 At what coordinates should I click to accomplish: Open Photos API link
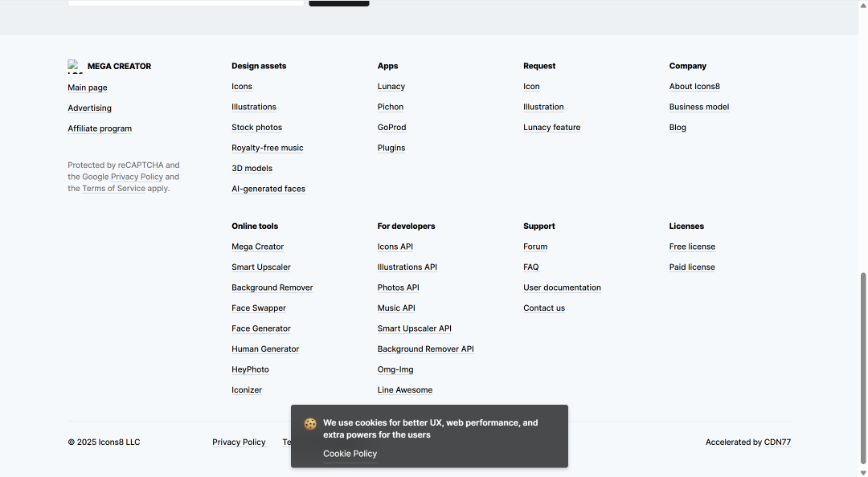point(399,287)
